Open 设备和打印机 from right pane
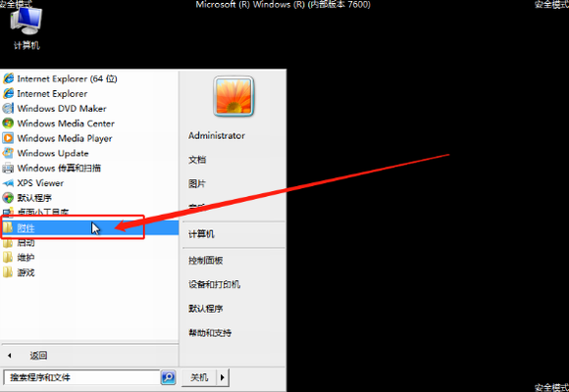Viewport: 569px width, 392px height. (x=214, y=284)
